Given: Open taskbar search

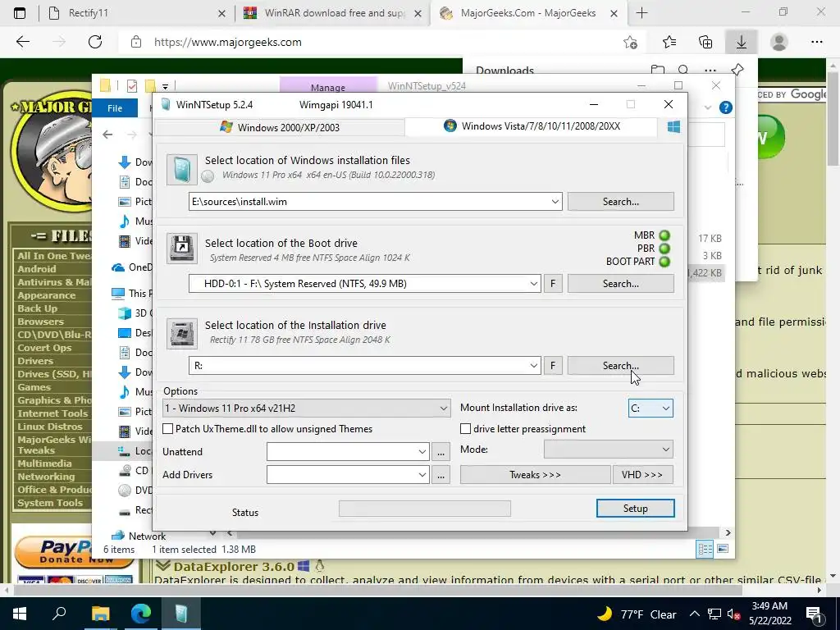Looking at the screenshot, I should tap(59, 614).
